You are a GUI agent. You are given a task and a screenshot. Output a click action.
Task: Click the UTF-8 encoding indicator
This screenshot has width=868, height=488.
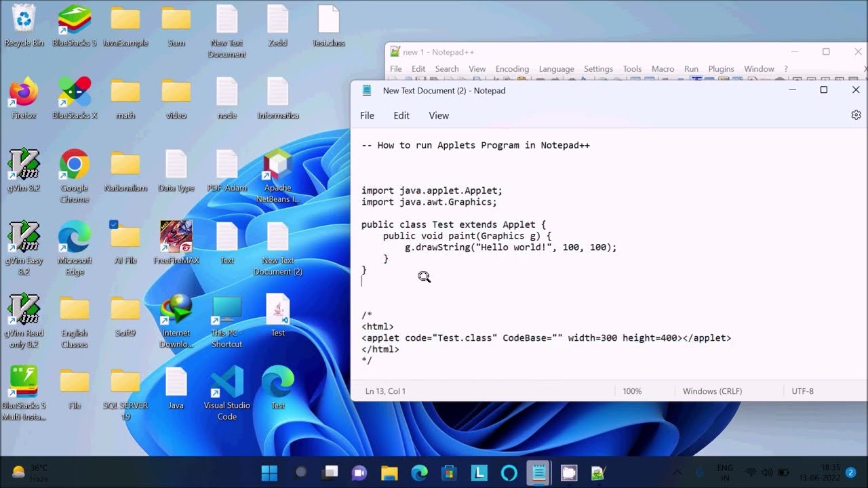(802, 391)
